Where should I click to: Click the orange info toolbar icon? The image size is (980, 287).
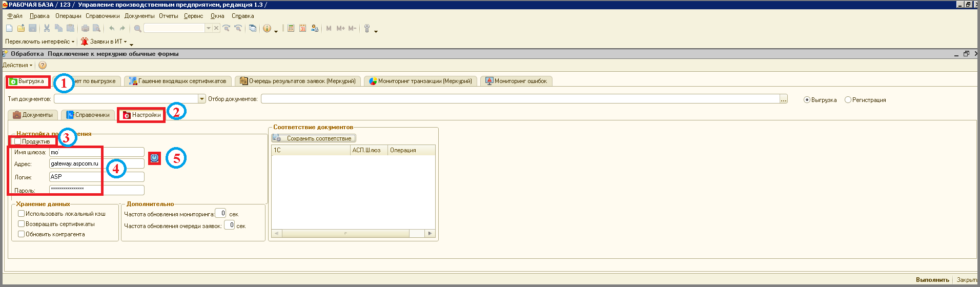point(267,29)
